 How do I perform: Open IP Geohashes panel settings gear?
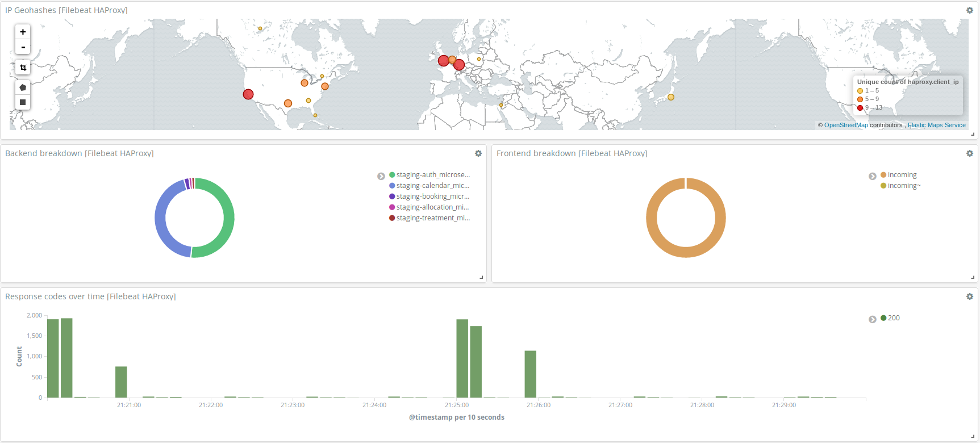pyautogui.click(x=969, y=10)
